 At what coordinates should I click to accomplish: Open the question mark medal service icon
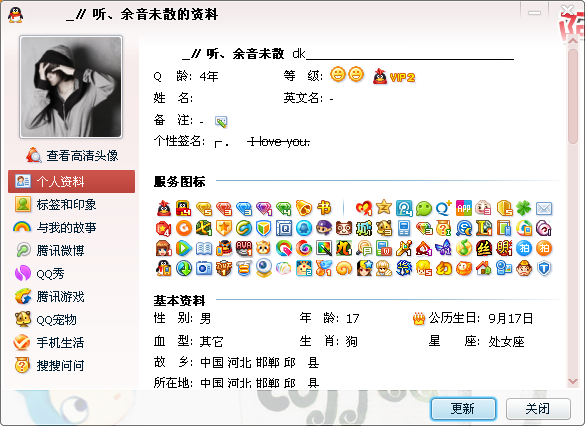[444, 228]
